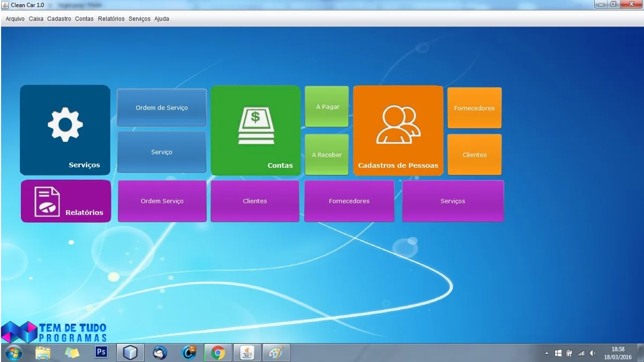Open the Serviços menu in the menu bar
Screen dimensions: 644x362
(x=139, y=19)
